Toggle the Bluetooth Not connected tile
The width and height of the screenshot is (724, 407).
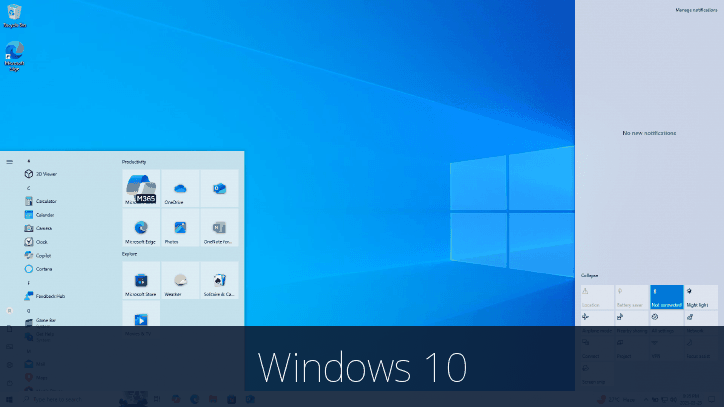click(x=667, y=297)
